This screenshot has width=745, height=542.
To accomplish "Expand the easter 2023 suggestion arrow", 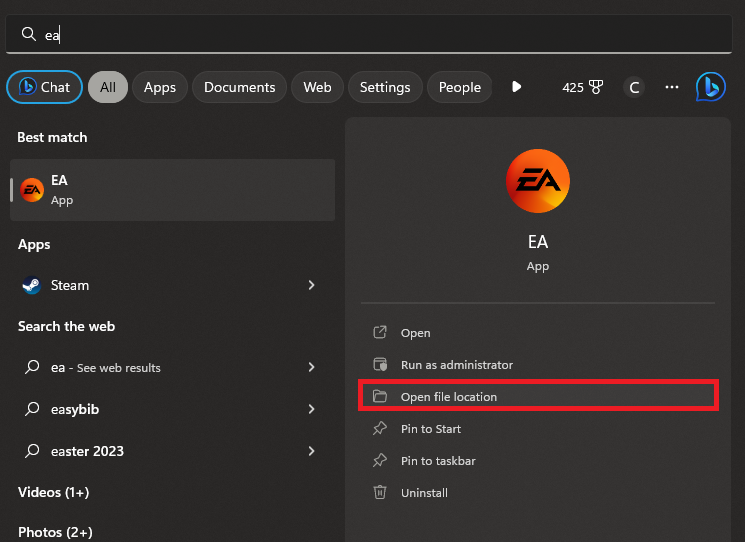I will tap(311, 451).
